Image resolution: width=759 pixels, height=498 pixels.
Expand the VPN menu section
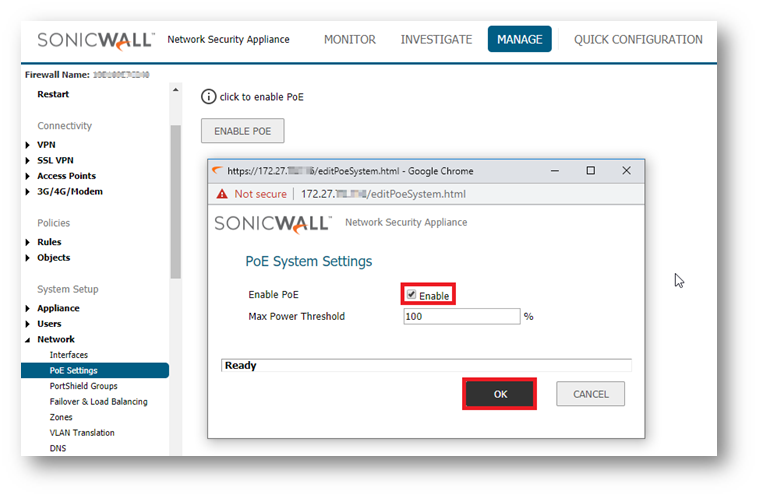27,145
